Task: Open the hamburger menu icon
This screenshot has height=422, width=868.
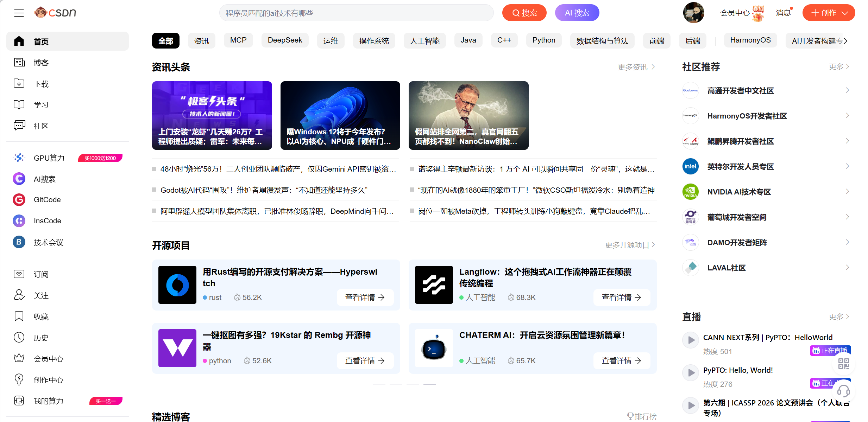Action: click(x=19, y=13)
